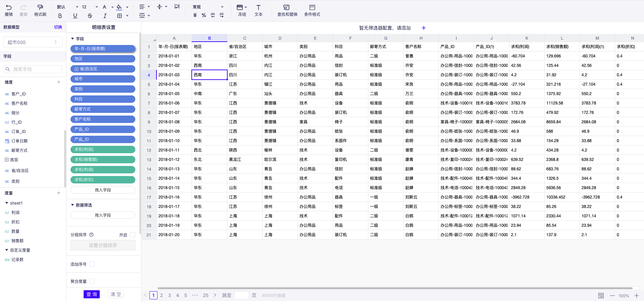Click 切换 to switch data model
Viewport: 644px width, 301px height.
58,27
